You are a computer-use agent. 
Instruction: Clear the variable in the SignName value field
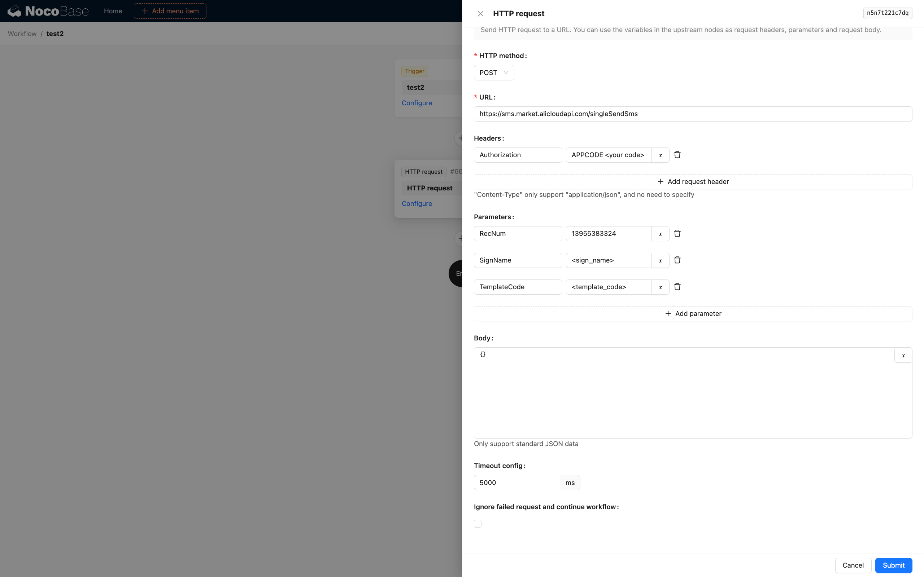(660, 260)
